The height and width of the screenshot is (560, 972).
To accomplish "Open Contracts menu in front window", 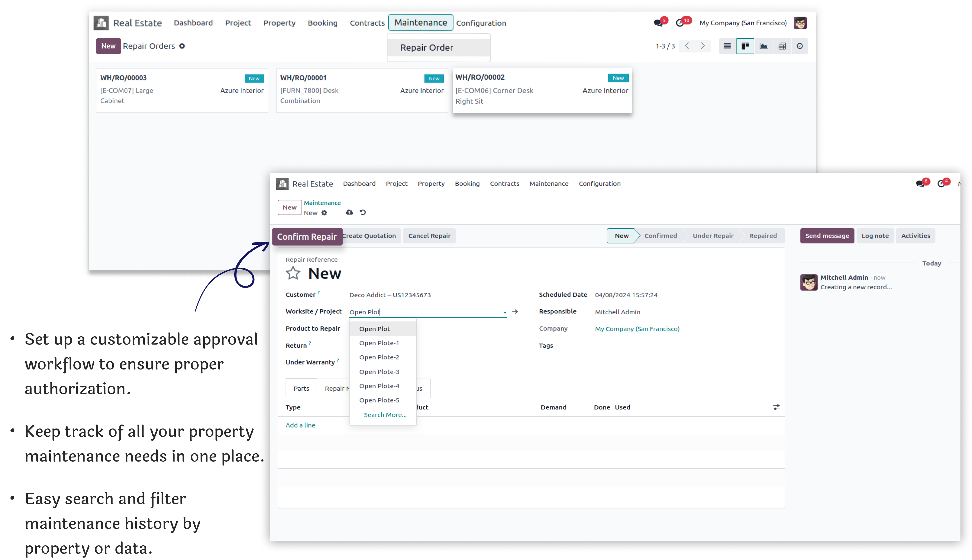I will click(x=504, y=184).
